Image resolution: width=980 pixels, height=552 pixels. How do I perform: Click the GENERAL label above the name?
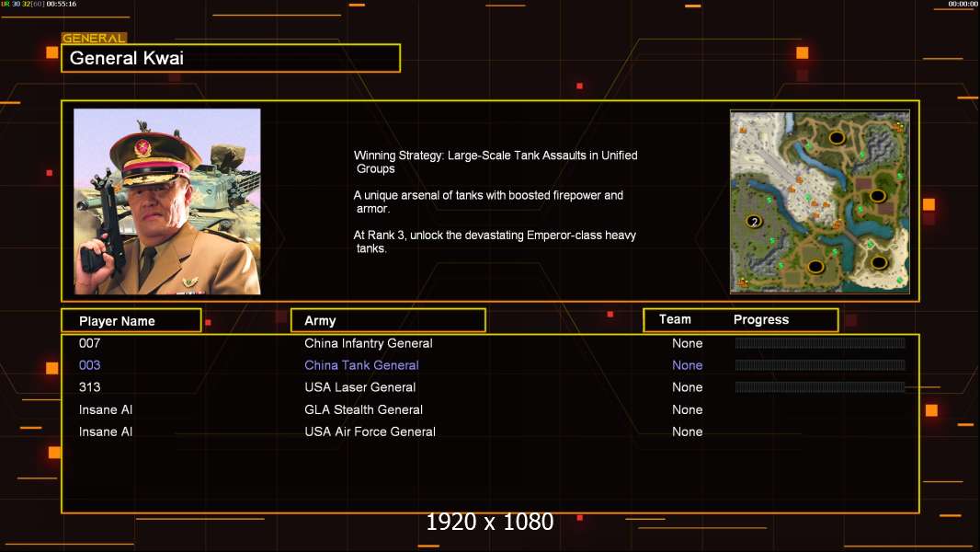point(94,38)
